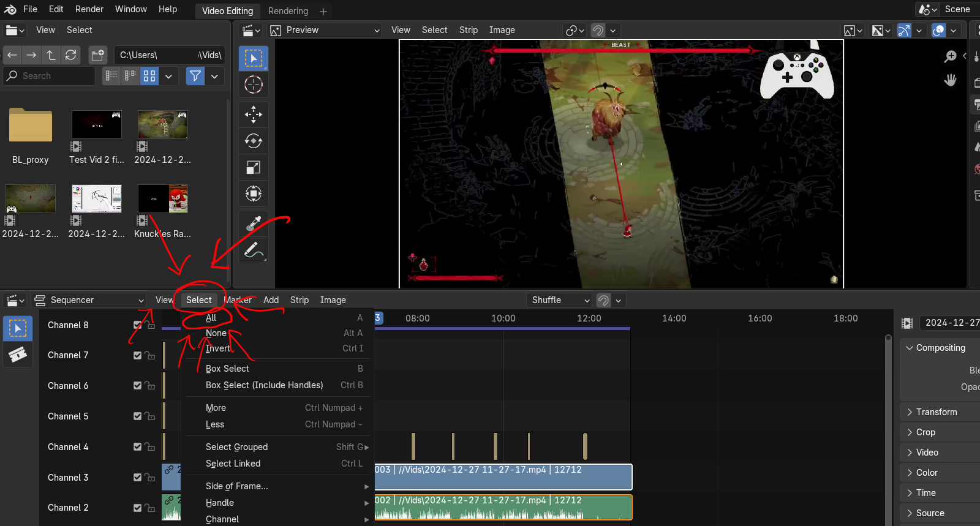Open the File menu in top bar

[30, 9]
